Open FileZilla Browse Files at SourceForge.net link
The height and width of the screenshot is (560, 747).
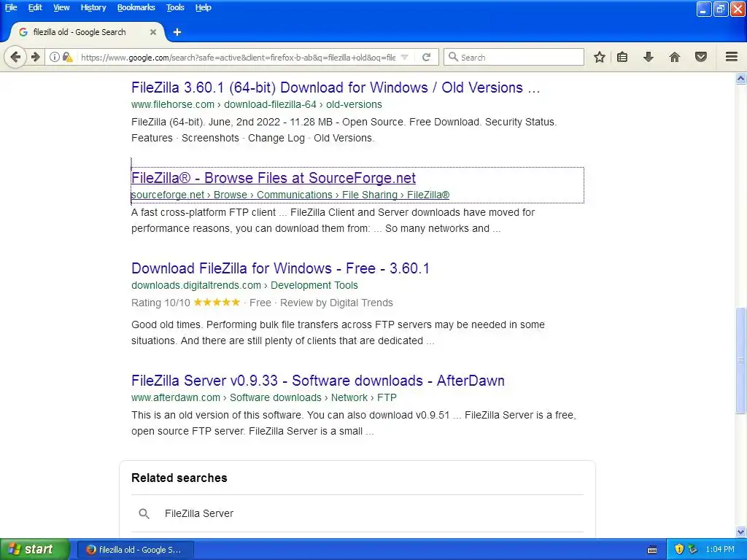tap(274, 178)
